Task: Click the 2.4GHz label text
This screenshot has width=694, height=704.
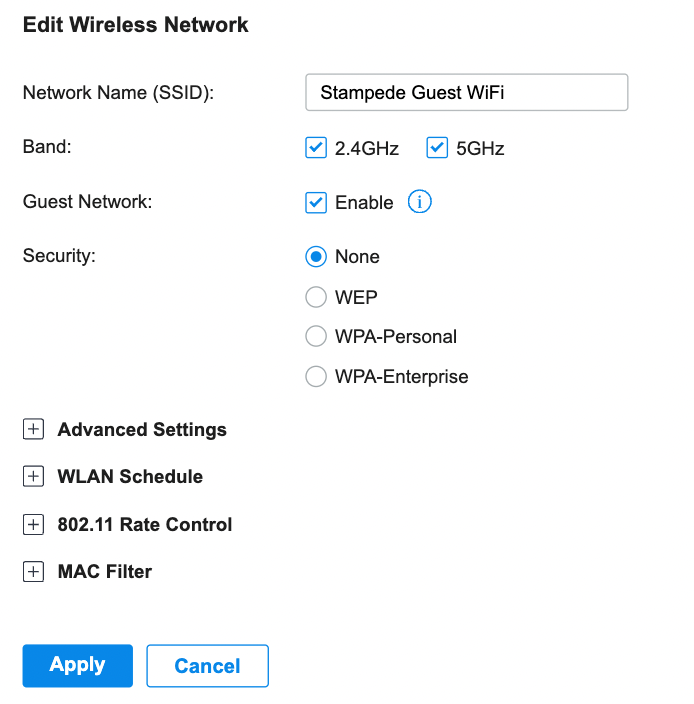Action: [367, 149]
